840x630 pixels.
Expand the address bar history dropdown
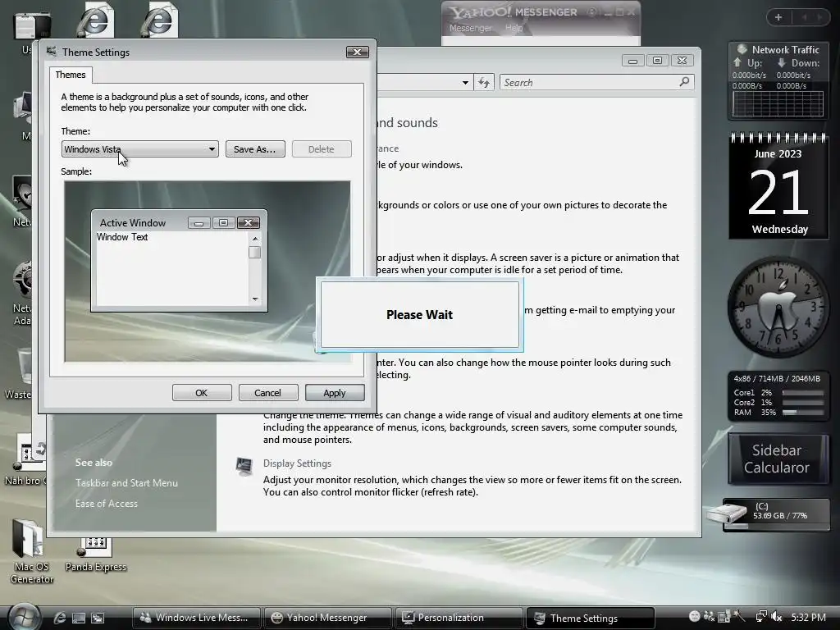465,83
